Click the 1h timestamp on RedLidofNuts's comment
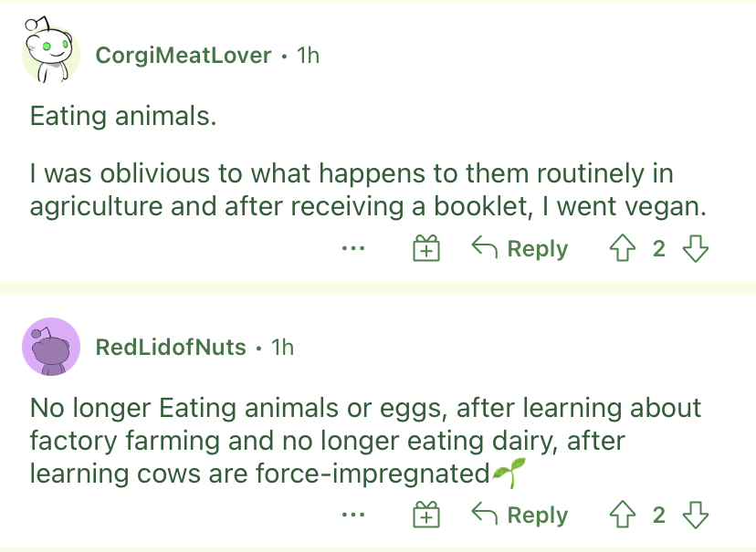 pyautogui.click(x=282, y=347)
